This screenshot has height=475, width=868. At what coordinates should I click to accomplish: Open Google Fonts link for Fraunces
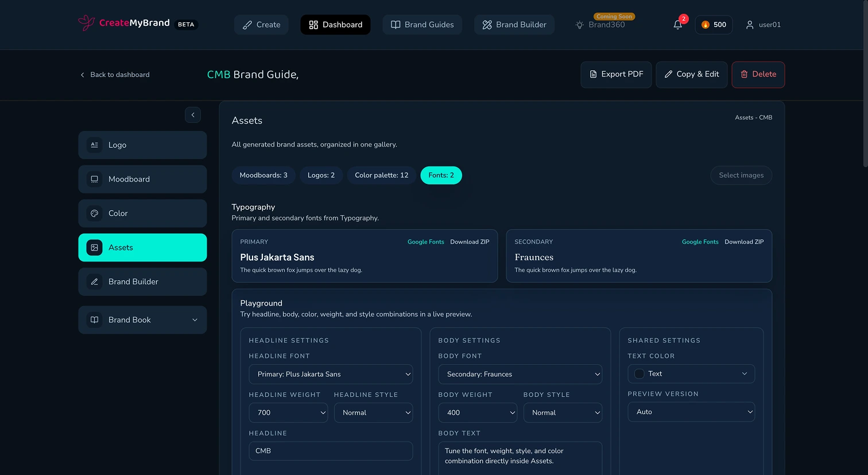(x=700, y=242)
